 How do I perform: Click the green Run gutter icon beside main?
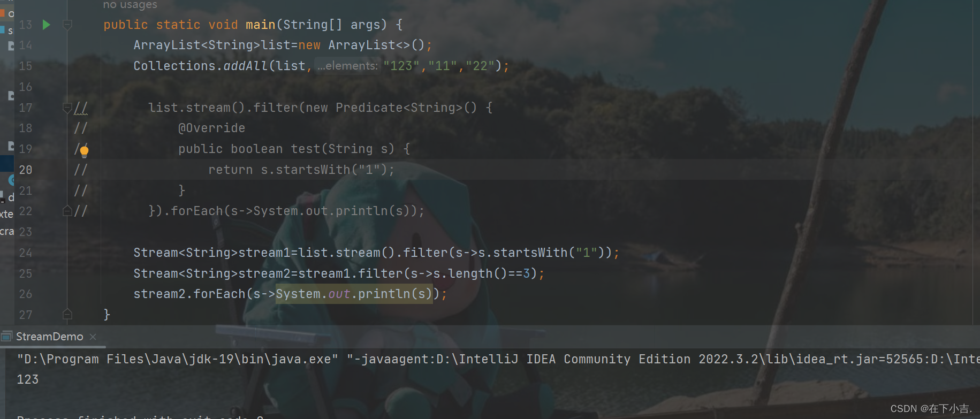47,25
